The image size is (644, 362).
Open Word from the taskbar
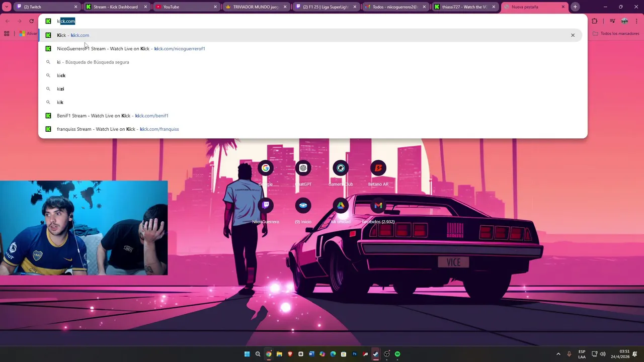tap(311, 354)
